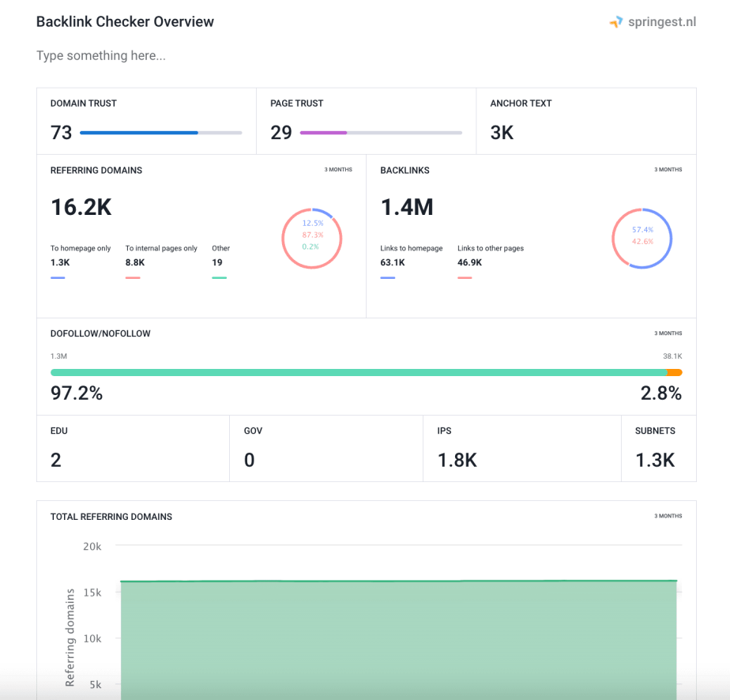This screenshot has width=730, height=700.
Task: Toggle the 3 MONTHS period on Referring Domains
Action: click(338, 169)
